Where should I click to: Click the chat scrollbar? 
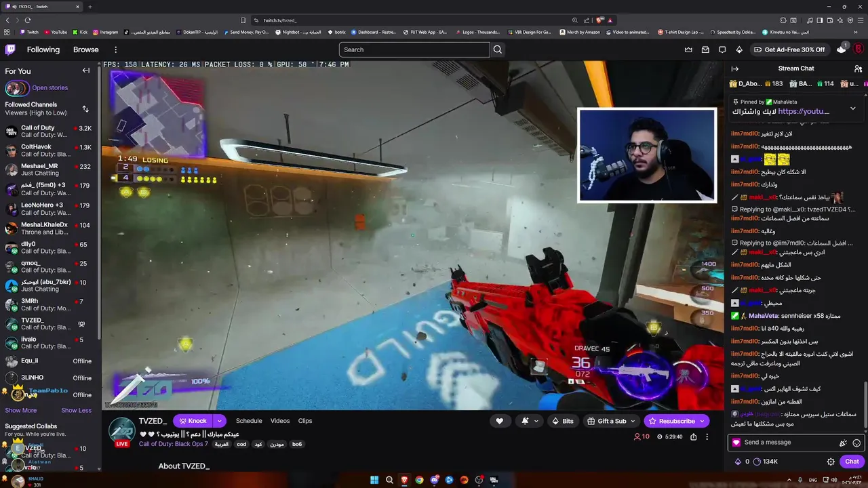tap(865, 404)
